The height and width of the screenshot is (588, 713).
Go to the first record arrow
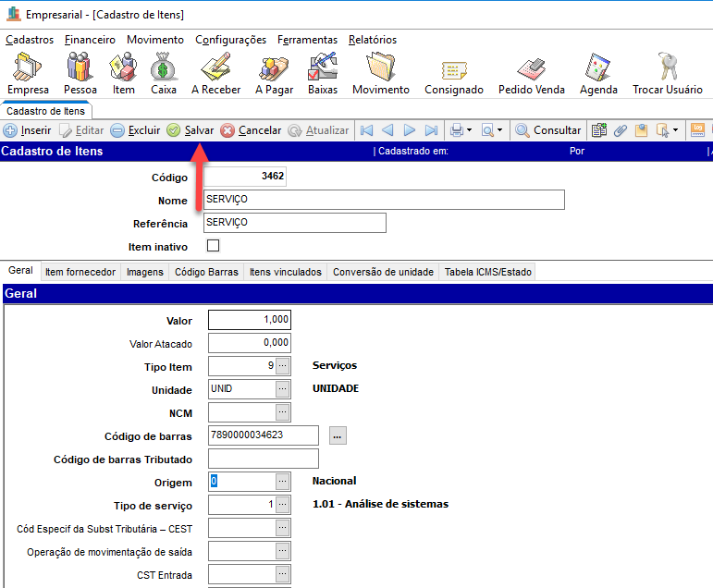point(366,130)
